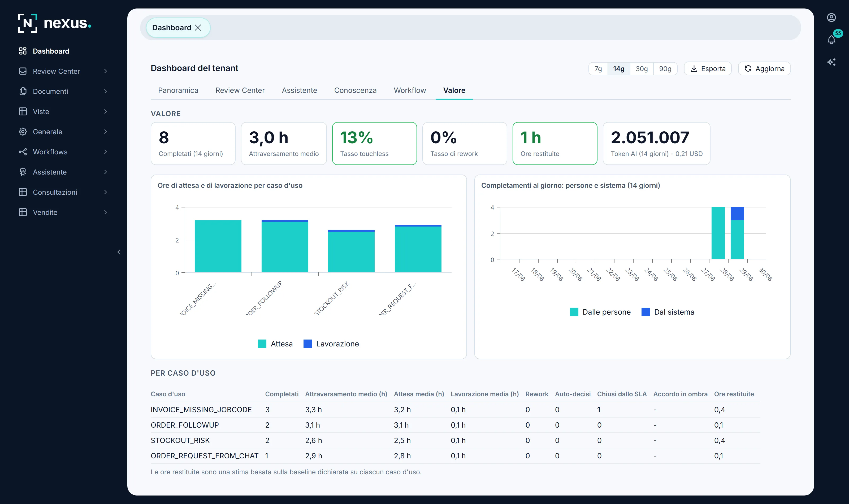Toggle the Dalle persone legend swatch
Image resolution: width=849 pixels, height=504 pixels.
coord(574,312)
